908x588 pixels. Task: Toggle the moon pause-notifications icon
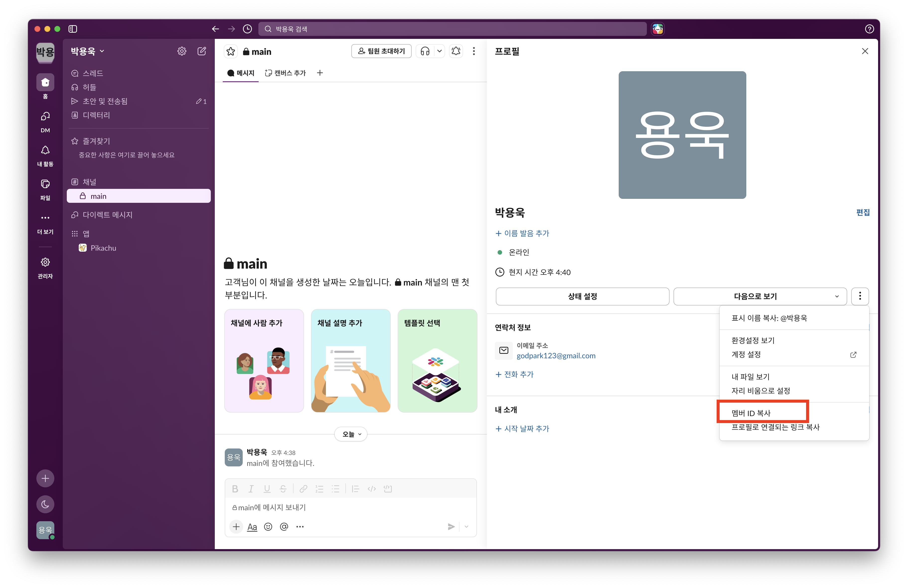click(45, 504)
